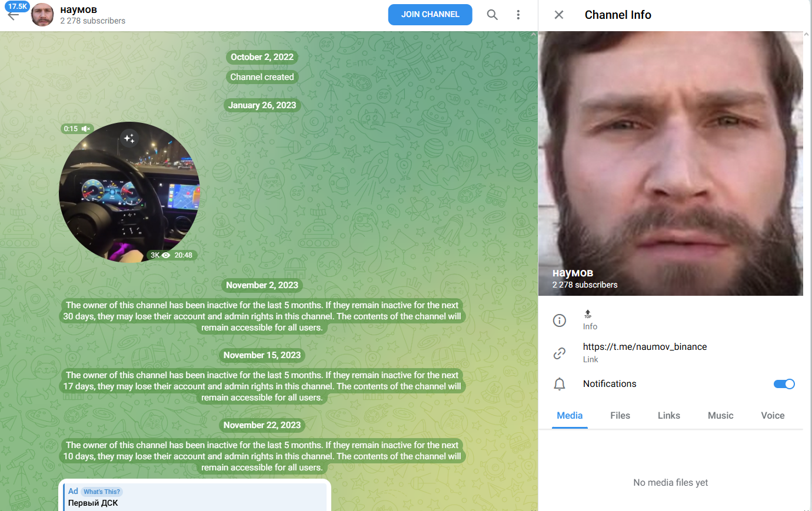The height and width of the screenshot is (511, 812).
Task: Open the t.me/naumov_binance link
Action: [x=645, y=347]
